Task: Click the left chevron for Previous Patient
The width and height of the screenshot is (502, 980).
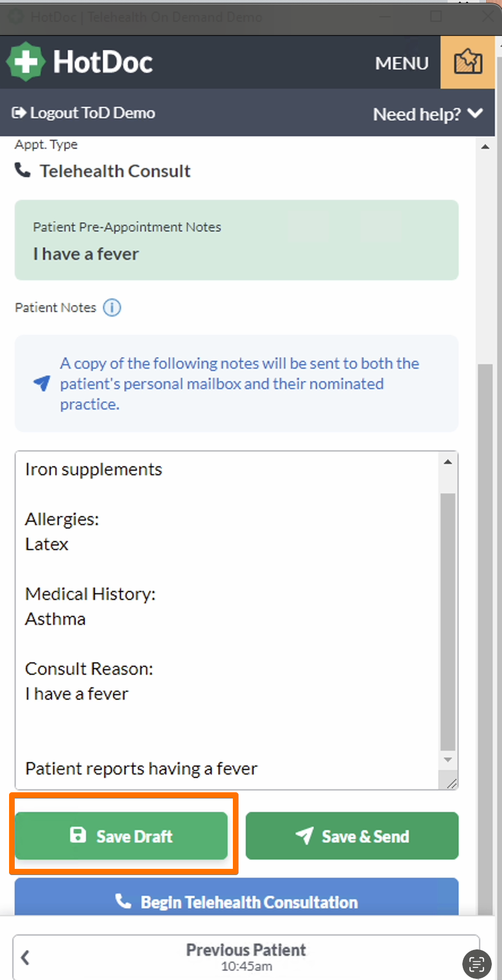Action: [x=25, y=958]
